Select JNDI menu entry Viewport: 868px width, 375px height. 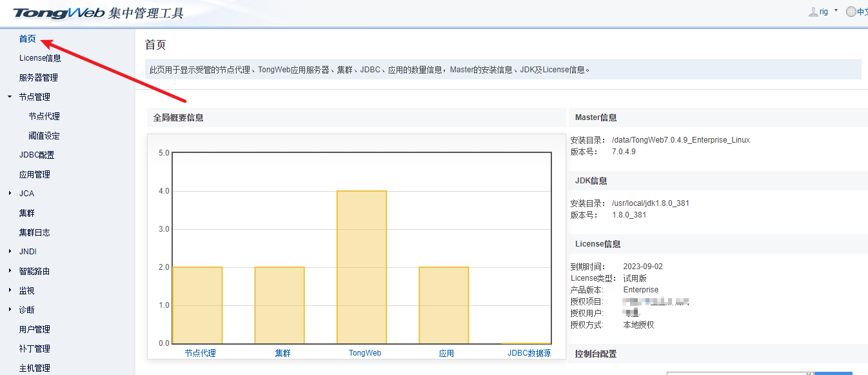pos(28,252)
